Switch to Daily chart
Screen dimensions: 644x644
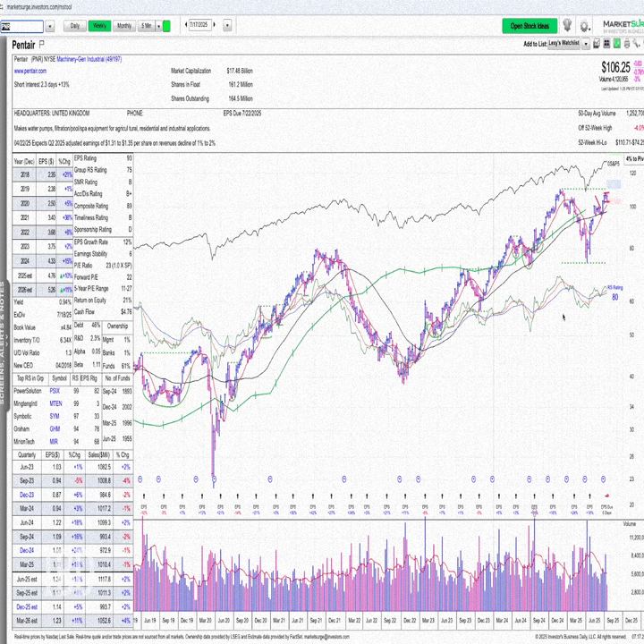(74, 26)
